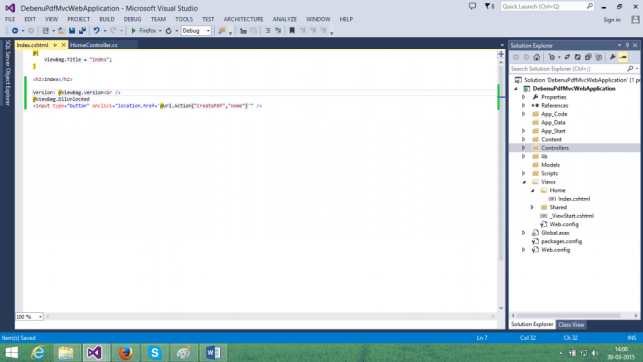Open the Notifications flag icon
Screen dimensions: 643x362
coord(488,6)
